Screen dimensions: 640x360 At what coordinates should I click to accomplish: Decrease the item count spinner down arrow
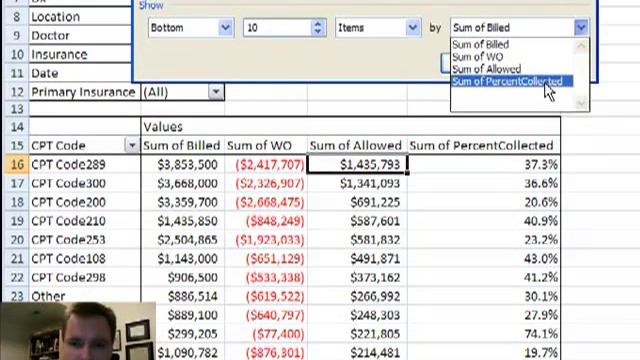tap(318, 32)
